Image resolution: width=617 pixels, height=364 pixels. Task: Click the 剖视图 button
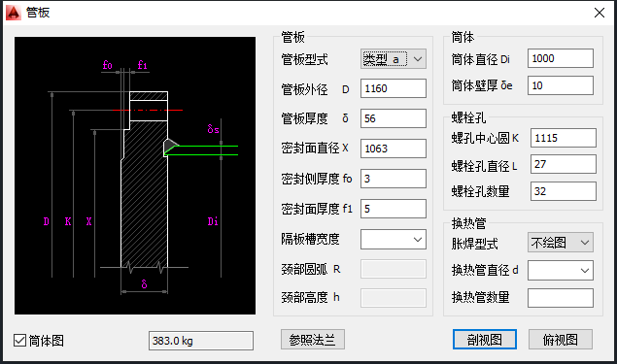[485, 340]
